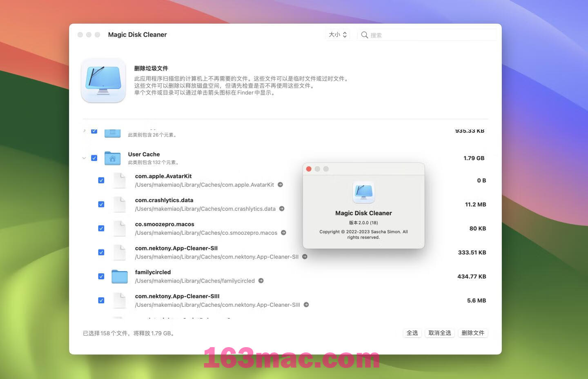The width and height of the screenshot is (588, 379).
Task: Click the 1.79 GB size value
Action: click(474, 158)
